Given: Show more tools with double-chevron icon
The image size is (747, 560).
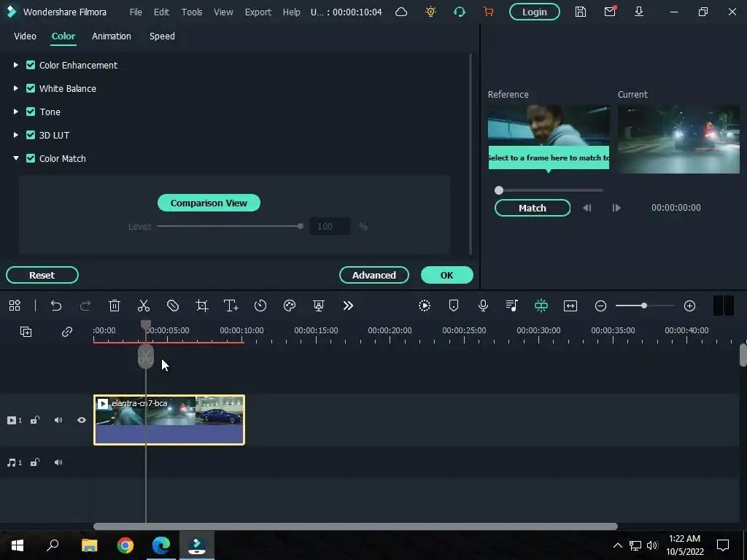Looking at the screenshot, I should pyautogui.click(x=348, y=306).
